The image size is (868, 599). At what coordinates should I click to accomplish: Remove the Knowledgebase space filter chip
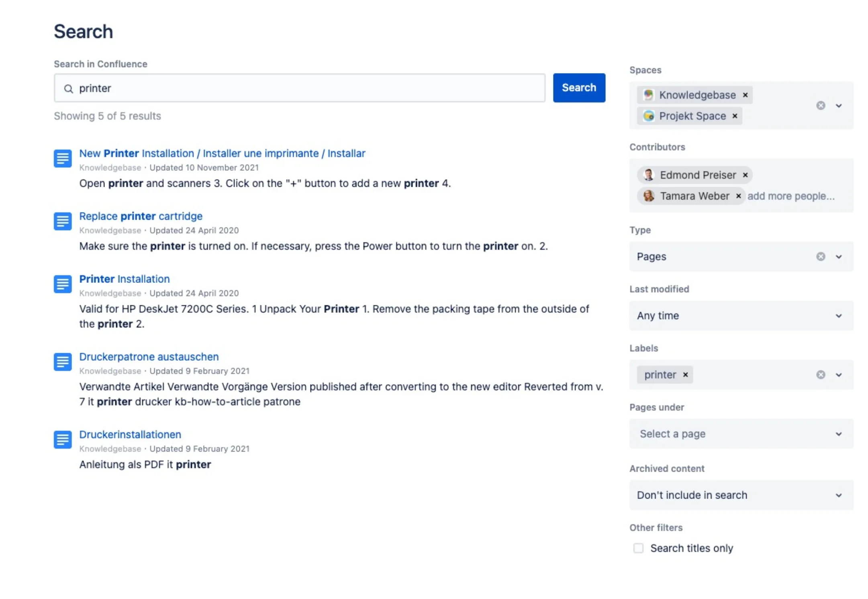click(x=745, y=95)
